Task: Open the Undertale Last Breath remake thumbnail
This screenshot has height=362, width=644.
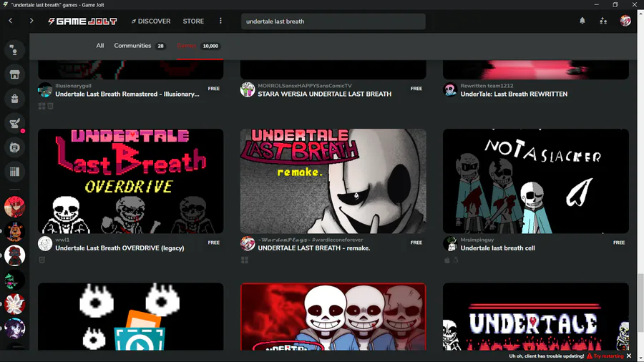Action: pos(333,181)
